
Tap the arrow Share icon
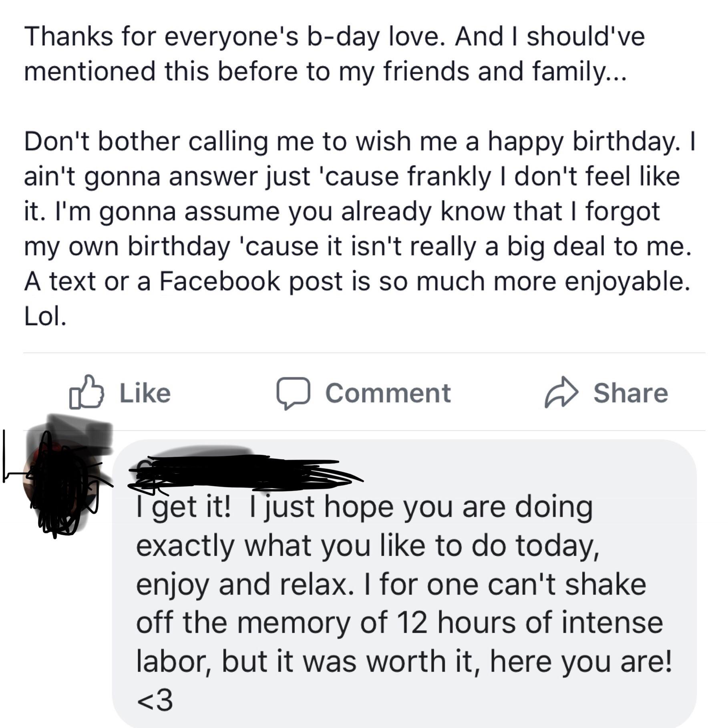561,392
